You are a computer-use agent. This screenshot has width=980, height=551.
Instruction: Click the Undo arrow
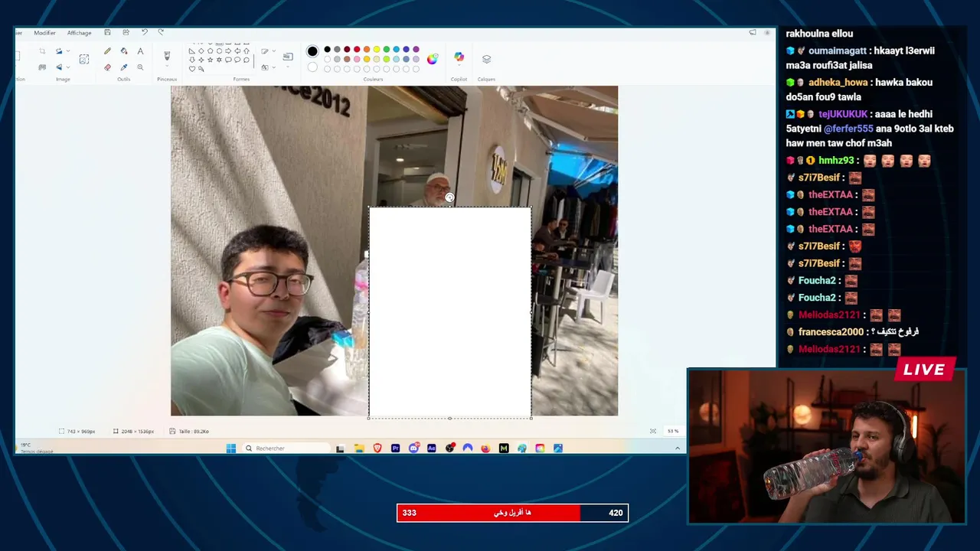pos(144,32)
